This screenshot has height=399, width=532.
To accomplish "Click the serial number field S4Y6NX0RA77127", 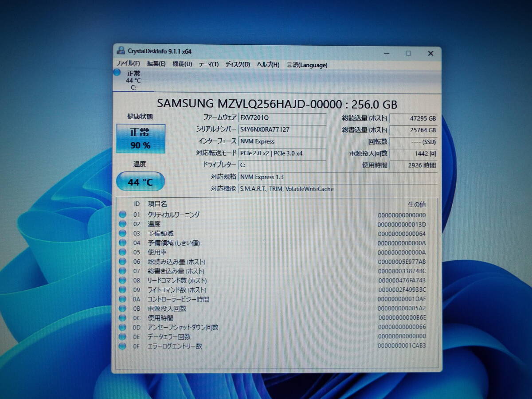I will [x=282, y=130].
